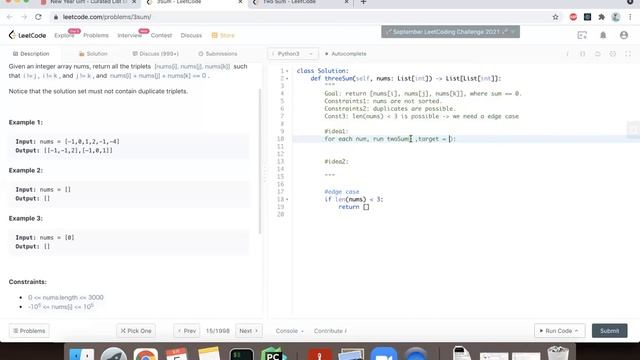Open editor settings gear

click(613, 54)
